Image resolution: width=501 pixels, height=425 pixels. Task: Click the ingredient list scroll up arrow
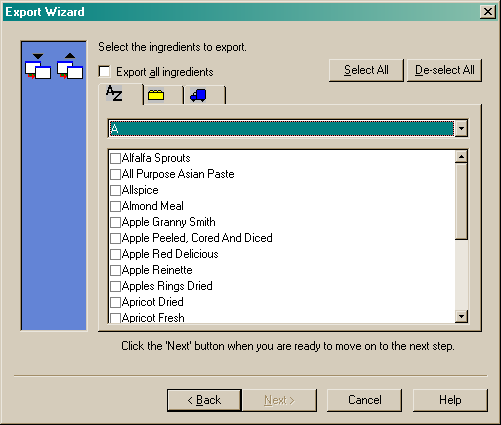click(x=461, y=157)
